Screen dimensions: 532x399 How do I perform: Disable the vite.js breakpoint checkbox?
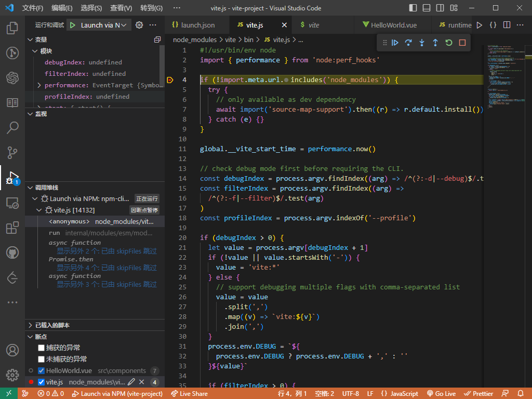[42, 382]
